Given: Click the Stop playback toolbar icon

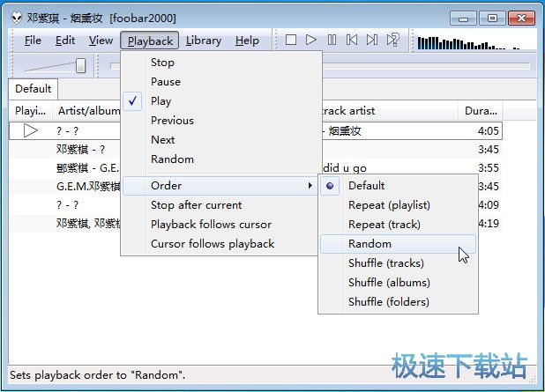Looking at the screenshot, I should point(290,40).
